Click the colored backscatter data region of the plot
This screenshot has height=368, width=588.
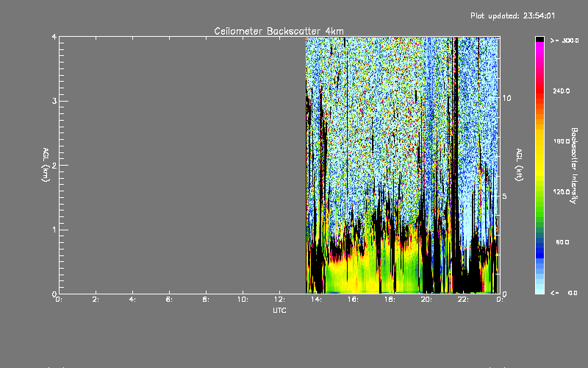pyautogui.click(x=402, y=165)
